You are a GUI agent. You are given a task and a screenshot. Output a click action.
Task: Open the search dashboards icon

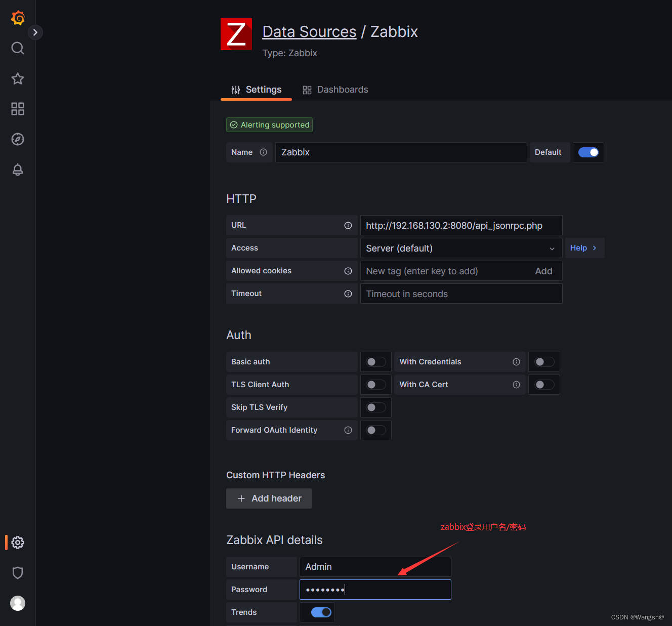(18, 48)
